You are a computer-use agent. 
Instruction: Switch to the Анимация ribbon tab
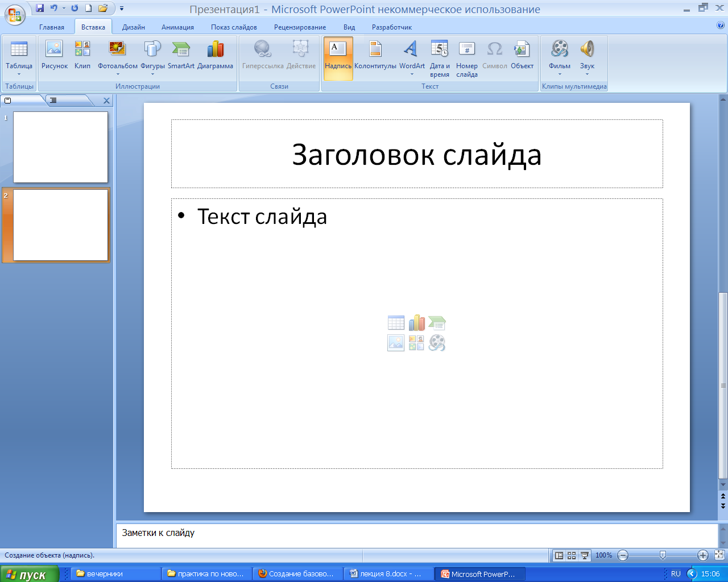177,27
